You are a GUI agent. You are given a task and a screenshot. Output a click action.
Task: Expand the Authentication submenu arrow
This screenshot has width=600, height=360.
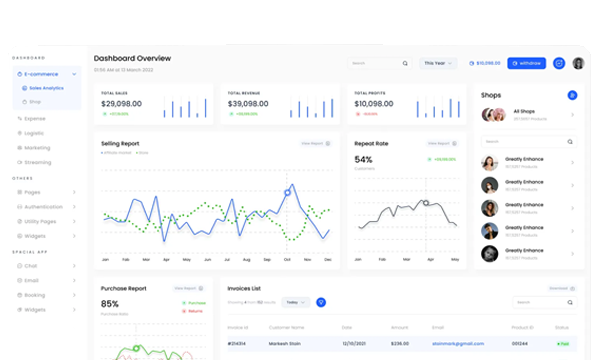click(74, 207)
